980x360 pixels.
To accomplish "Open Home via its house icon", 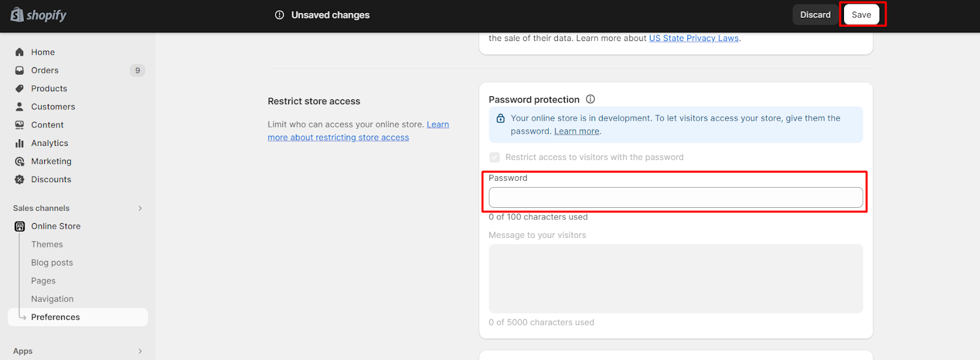I will (20, 52).
